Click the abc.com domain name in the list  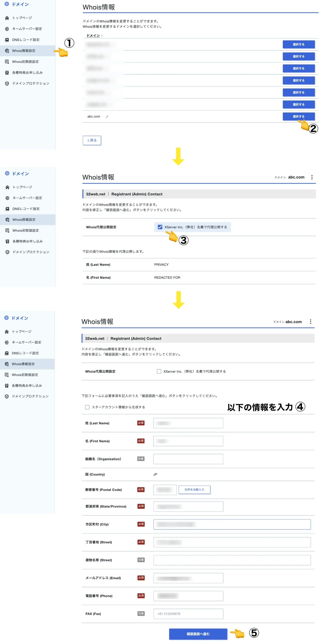click(94, 116)
